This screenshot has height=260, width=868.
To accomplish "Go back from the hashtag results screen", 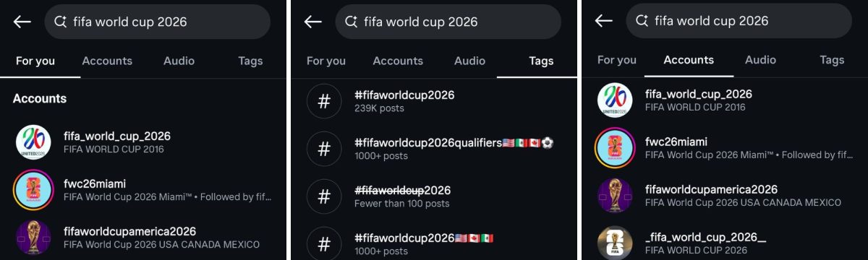I will click(x=312, y=22).
